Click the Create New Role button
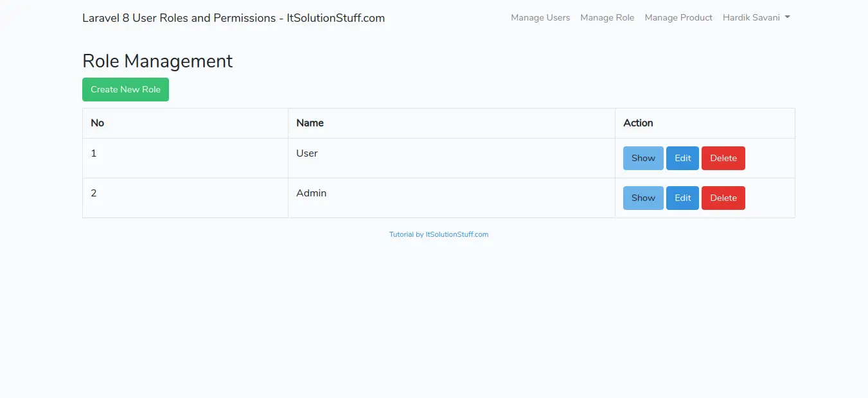 click(125, 89)
